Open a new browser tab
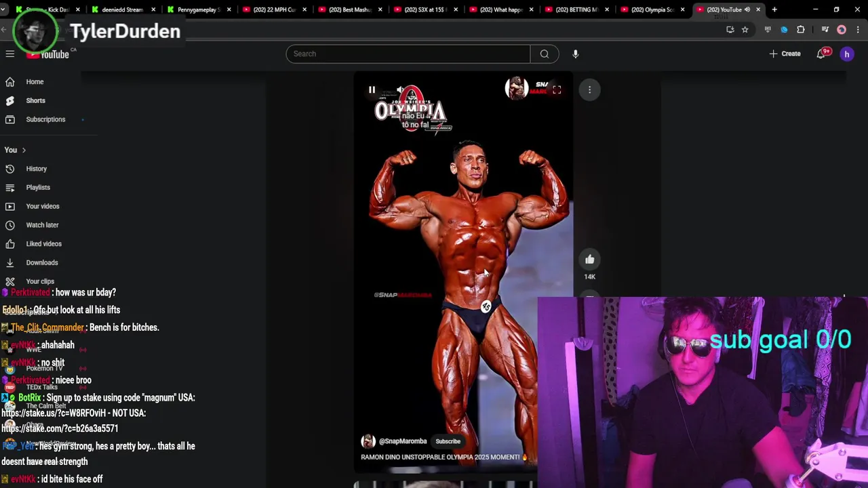 pyautogui.click(x=774, y=9)
